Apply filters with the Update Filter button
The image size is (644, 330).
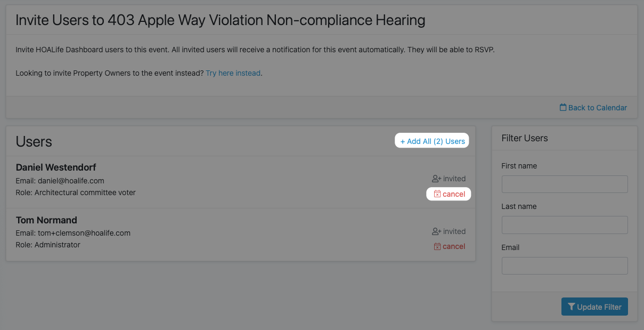click(594, 307)
